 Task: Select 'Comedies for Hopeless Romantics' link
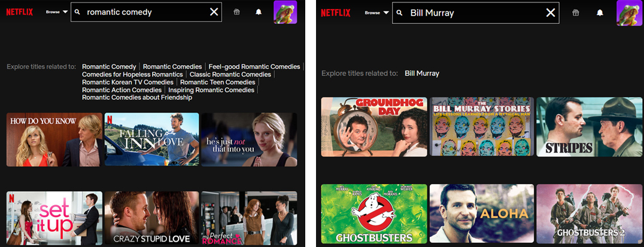click(x=132, y=74)
